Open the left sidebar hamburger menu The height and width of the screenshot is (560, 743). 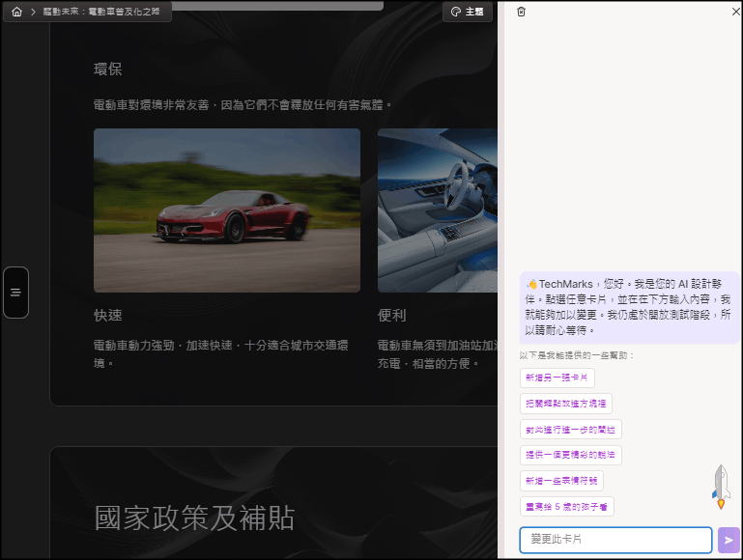coord(15,292)
